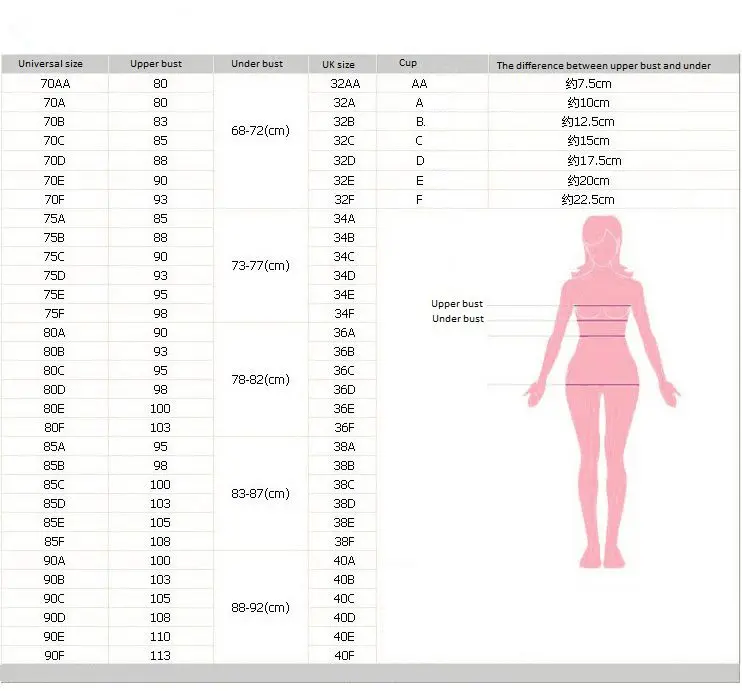The image size is (742, 691).
Task: Click the Upper bust column header
Action: pos(156,64)
